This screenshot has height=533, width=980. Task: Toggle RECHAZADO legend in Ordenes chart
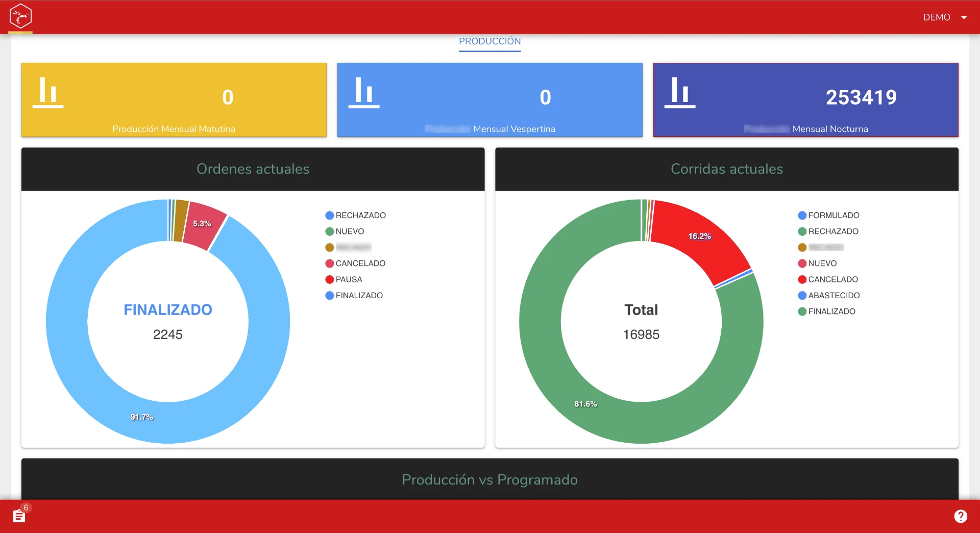(356, 215)
